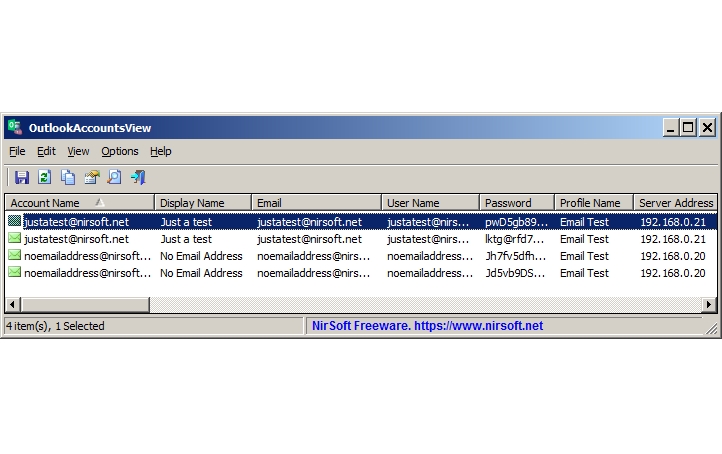Click envelope icon of row with password Jd5vb9DS
Viewport: 722px width, 454px height.
point(15,273)
